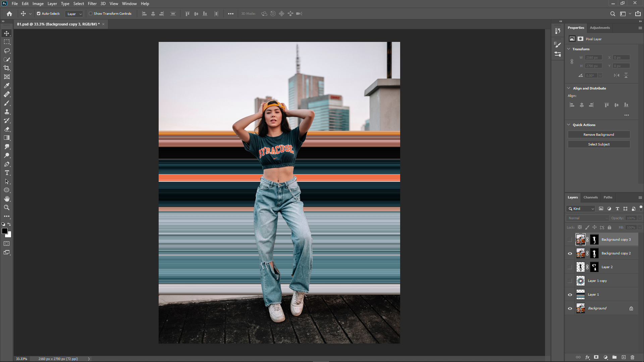The image size is (644, 362).
Task: Select the Ellipse shape tool
Action: (7, 190)
